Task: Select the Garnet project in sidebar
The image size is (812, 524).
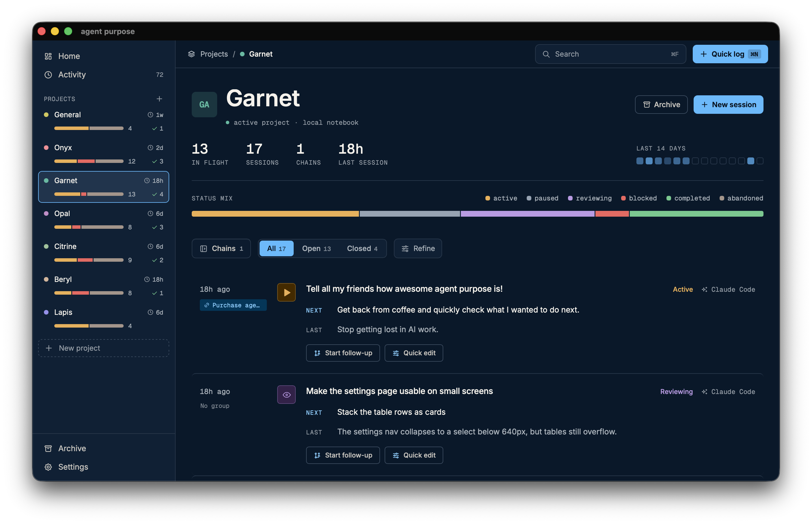Action: click(103, 187)
